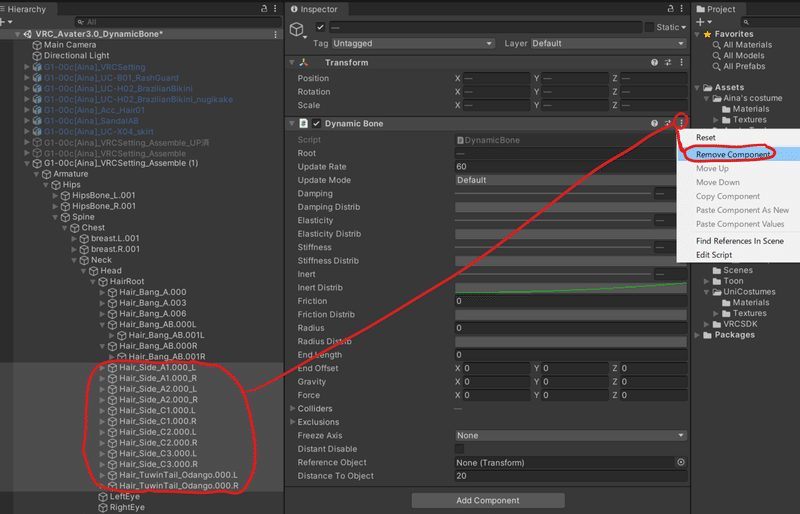Click the Packages folder icon
The height and width of the screenshot is (514, 800).
point(707,335)
